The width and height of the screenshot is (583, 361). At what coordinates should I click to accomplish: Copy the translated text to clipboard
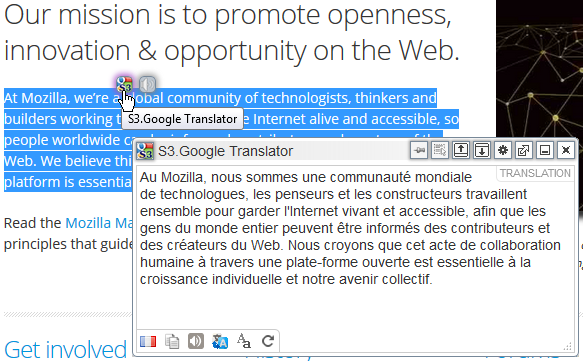[x=172, y=341]
